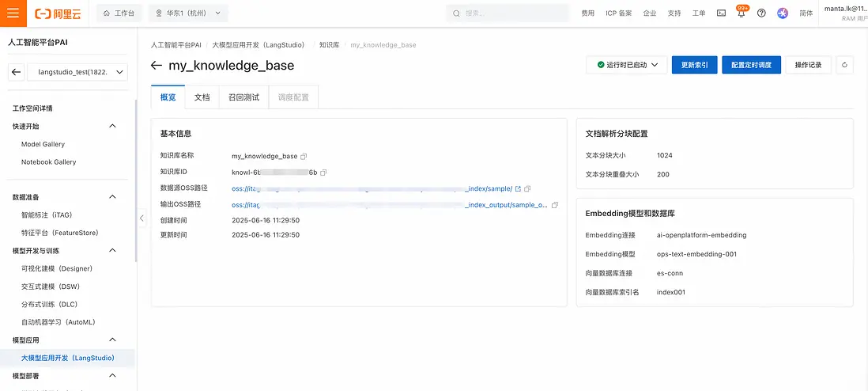Open 自动机器学习（AutoML） in sidebar

(x=59, y=321)
